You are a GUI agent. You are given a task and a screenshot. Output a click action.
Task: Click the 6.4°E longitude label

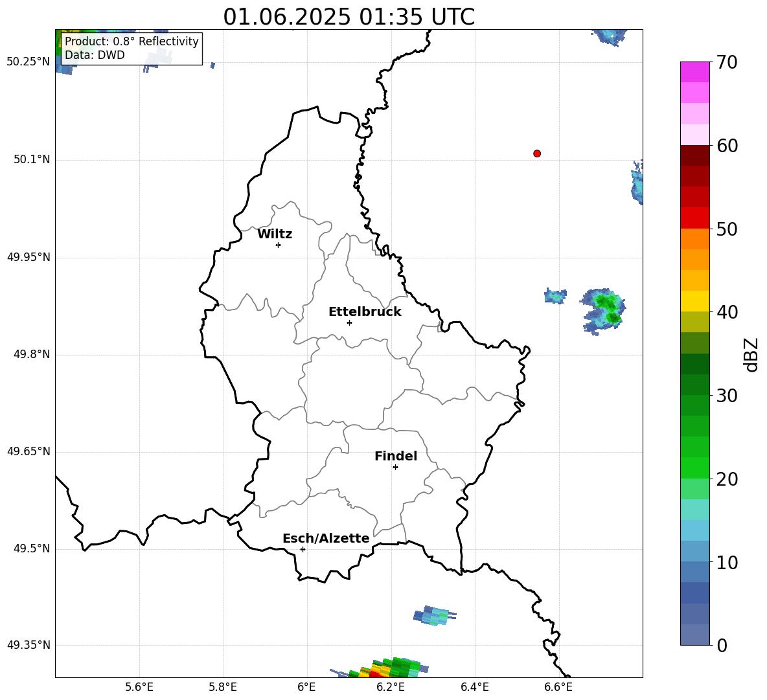pyautogui.click(x=474, y=687)
